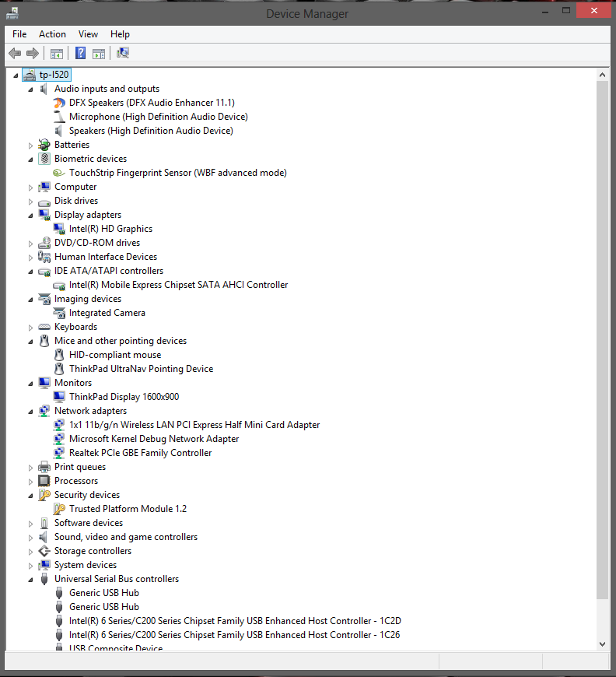Click the Universal Serial Bus controllers icon
This screenshot has height=677, width=616.
44,579
